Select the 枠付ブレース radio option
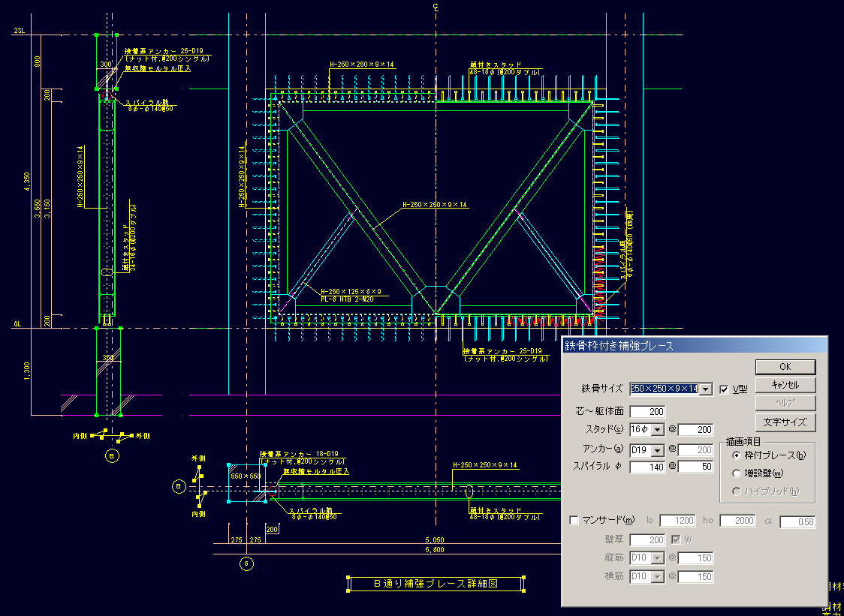 point(737,455)
